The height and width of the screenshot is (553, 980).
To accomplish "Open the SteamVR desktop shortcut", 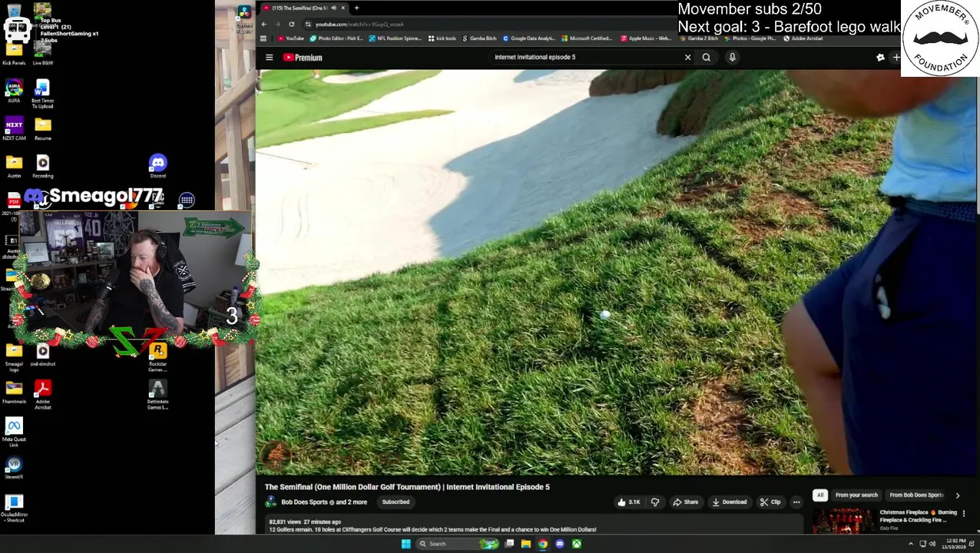I will tap(14, 469).
